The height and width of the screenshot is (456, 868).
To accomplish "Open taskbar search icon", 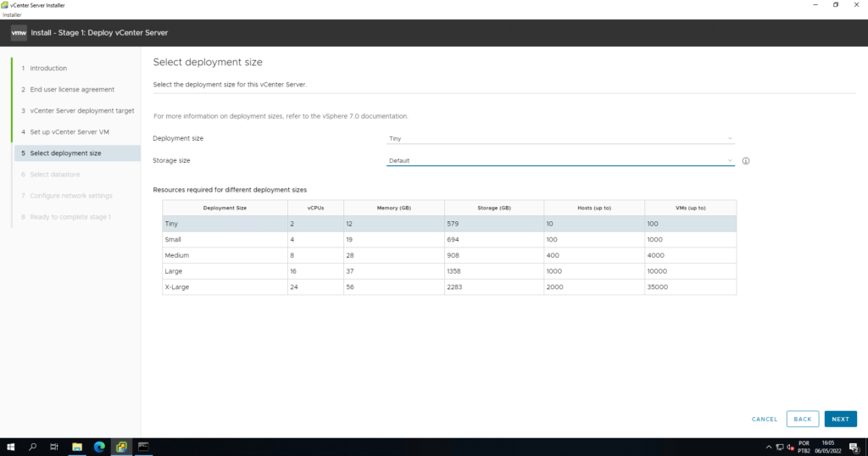I will pos(33,447).
